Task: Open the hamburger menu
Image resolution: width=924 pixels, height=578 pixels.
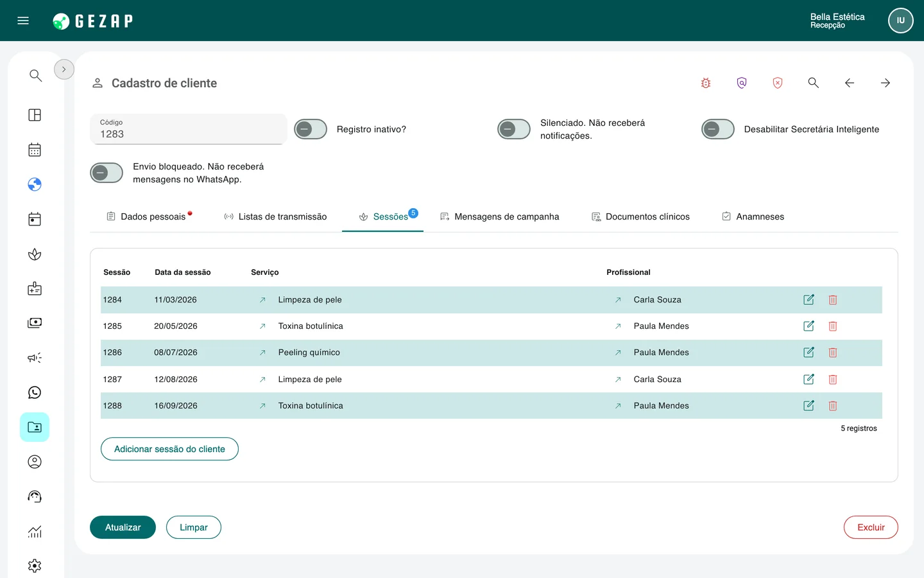Action: tap(23, 21)
